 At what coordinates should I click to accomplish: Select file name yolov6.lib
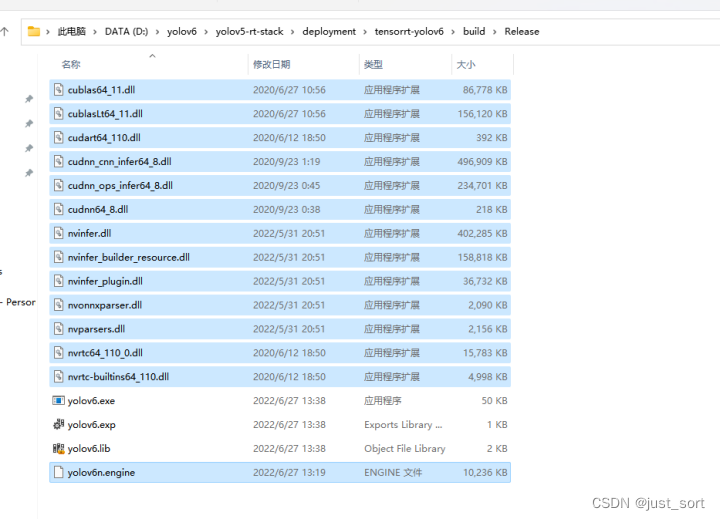click(x=89, y=448)
